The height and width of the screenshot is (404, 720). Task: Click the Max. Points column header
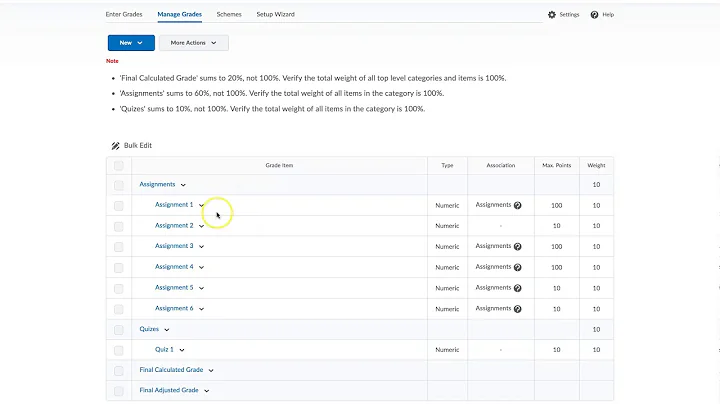pos(557,165)
